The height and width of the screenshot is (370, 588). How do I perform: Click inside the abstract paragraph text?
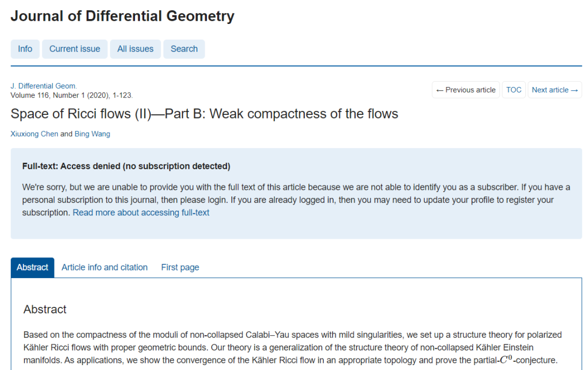(x=292, y=347)
